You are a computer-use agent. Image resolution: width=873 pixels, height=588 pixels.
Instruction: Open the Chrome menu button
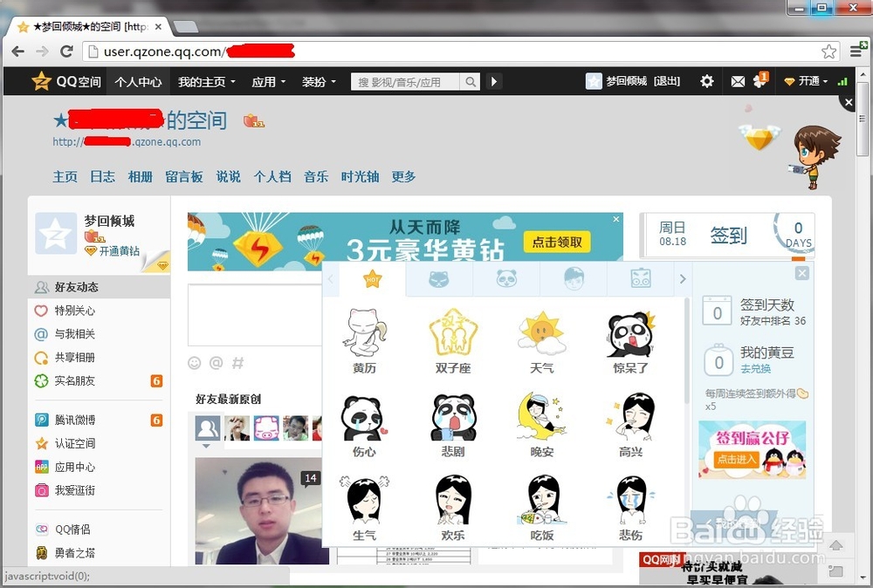857,51
